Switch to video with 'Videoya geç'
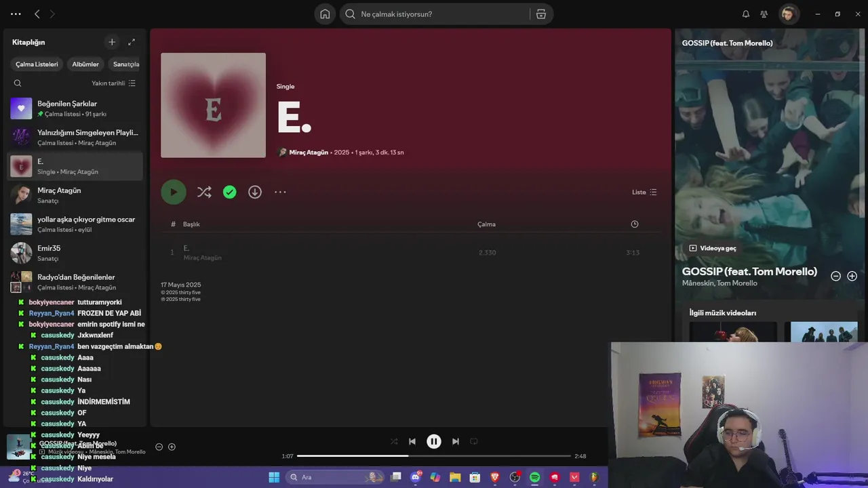The width and height of the screenshot is (868, 488). 713,248
